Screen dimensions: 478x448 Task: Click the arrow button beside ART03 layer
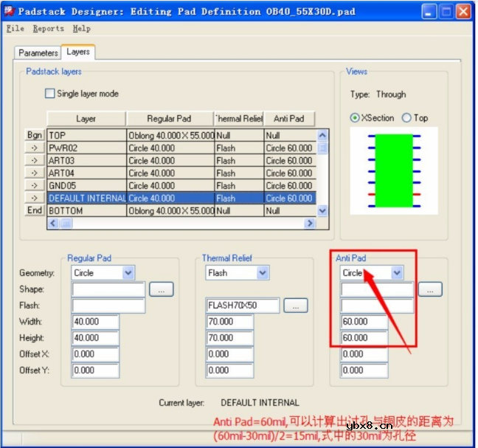point(35,161)
